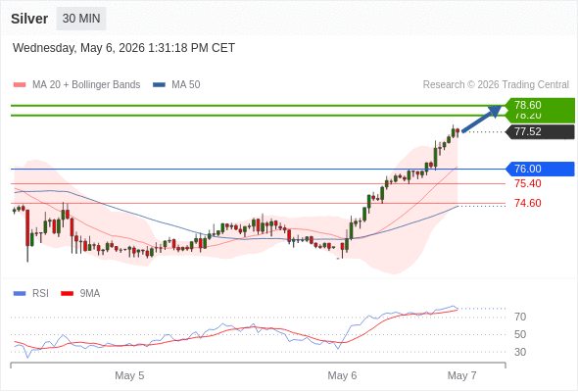Open the Trading Central research credit
Viewport: 578px width, 392px height.
(496, 85)
